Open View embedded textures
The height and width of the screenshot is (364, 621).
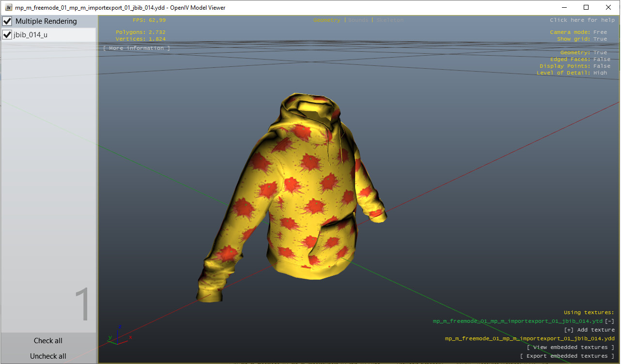[571, 347]
